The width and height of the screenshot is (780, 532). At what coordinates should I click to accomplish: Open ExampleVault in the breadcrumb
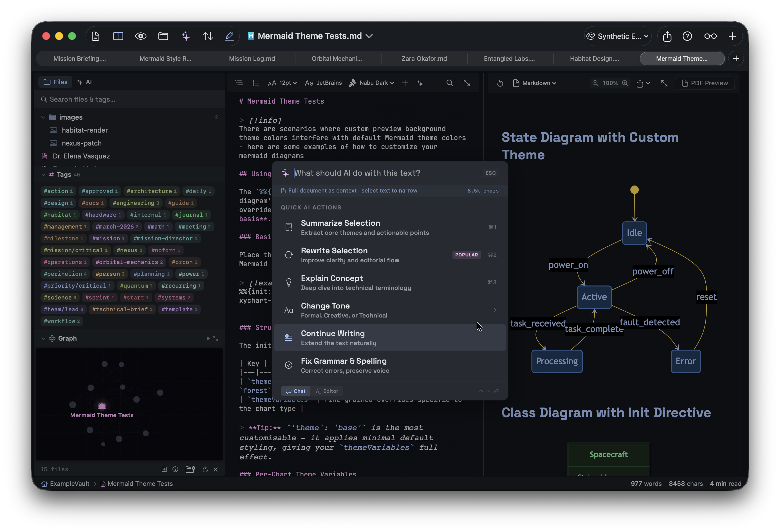pyautogui.click(x=70, y=484)
